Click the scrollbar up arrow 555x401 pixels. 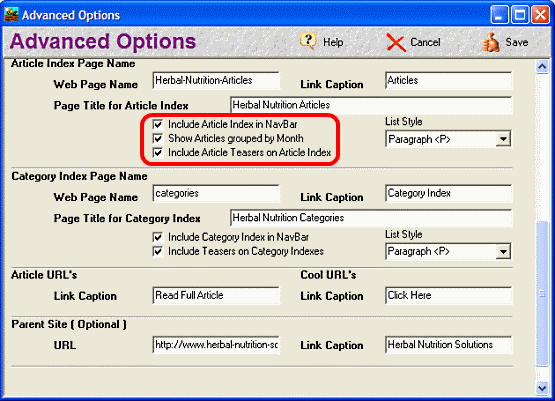coord(542,67)
